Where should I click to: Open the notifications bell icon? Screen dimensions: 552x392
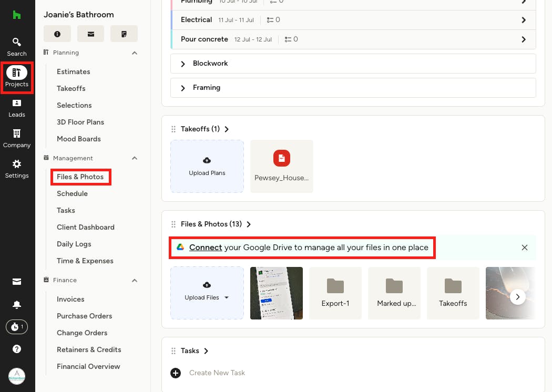[x=17, y=305]
